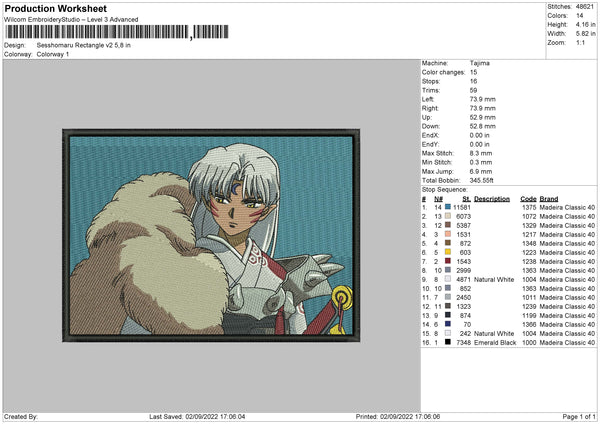Click the Code column header
600x424 pixels.
(528, 198)
